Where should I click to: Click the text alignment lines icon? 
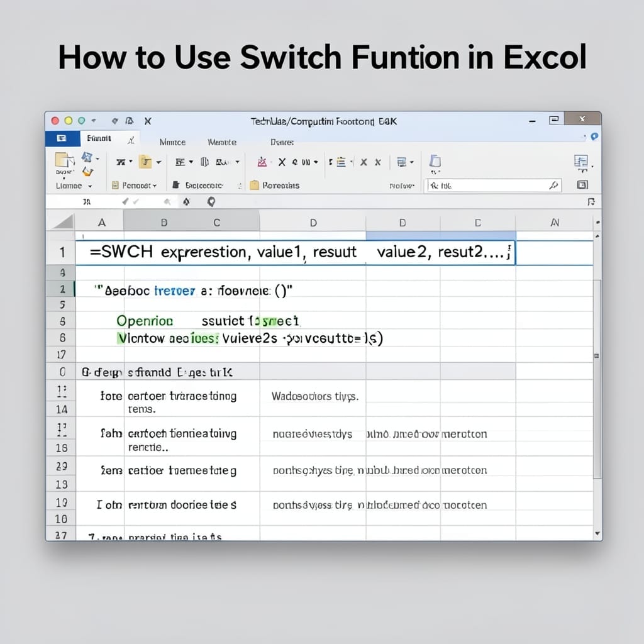180,162
